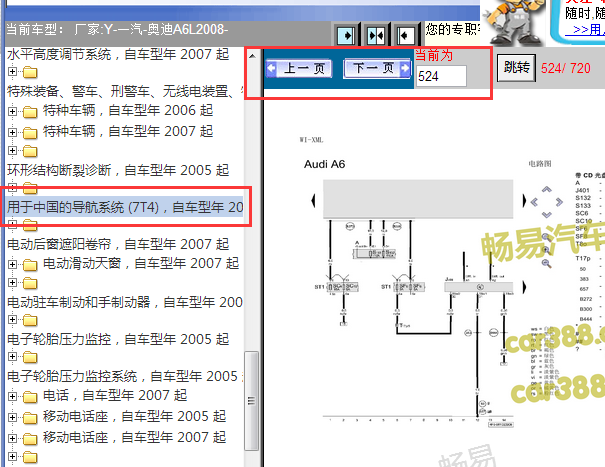Click folder icon of 电动滑动天窗
The width and height of the screenshot is (605, 467).
pos(30,265)
